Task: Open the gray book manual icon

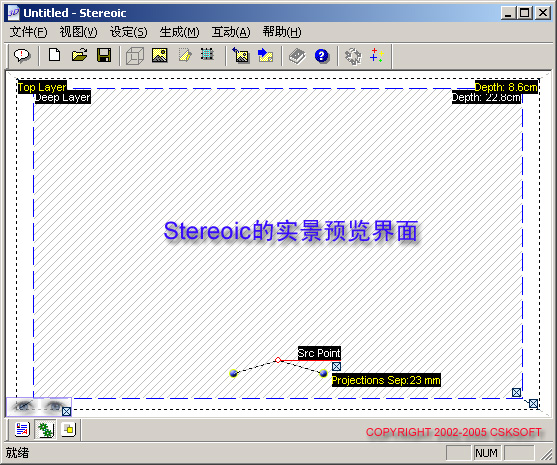Action: (297, 56)
